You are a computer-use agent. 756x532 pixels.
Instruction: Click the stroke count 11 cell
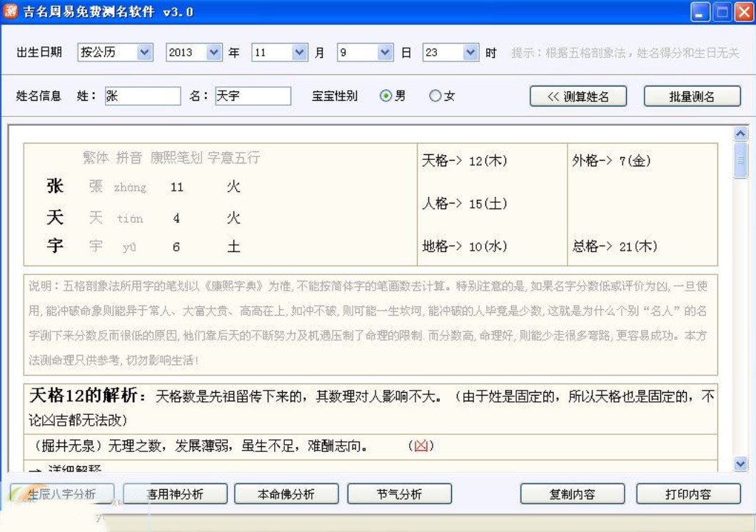(177, 187)
